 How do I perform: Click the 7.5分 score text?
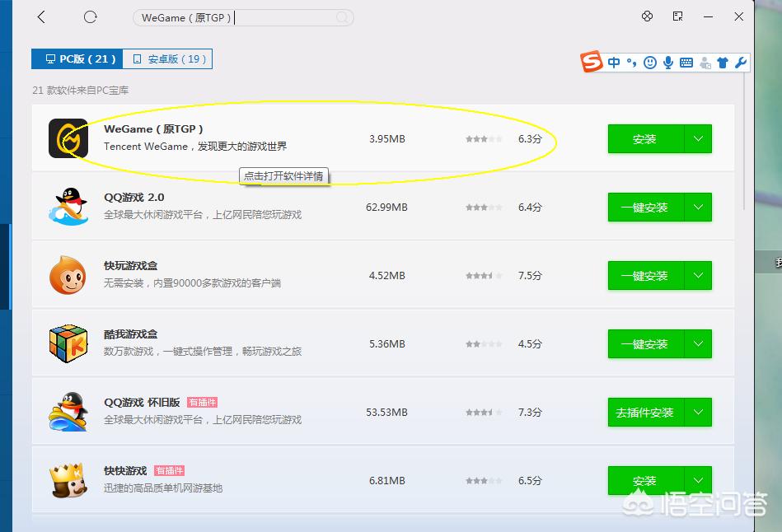(x=530, y=275)
